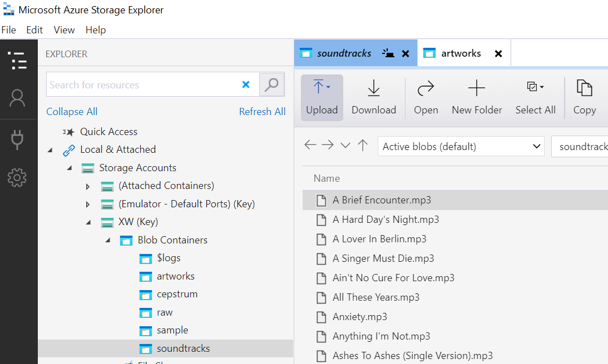Select A Brief Encounter.mp3
This screenshot has width=608, height=364.
point(455,200)
